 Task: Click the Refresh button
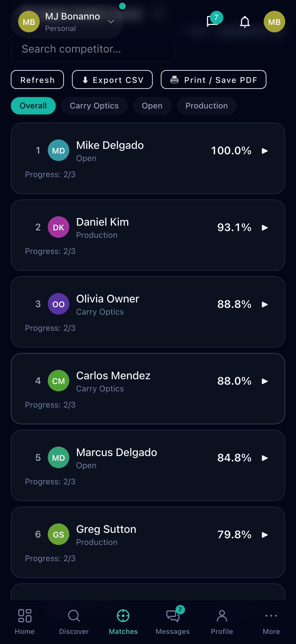point(37,80)
